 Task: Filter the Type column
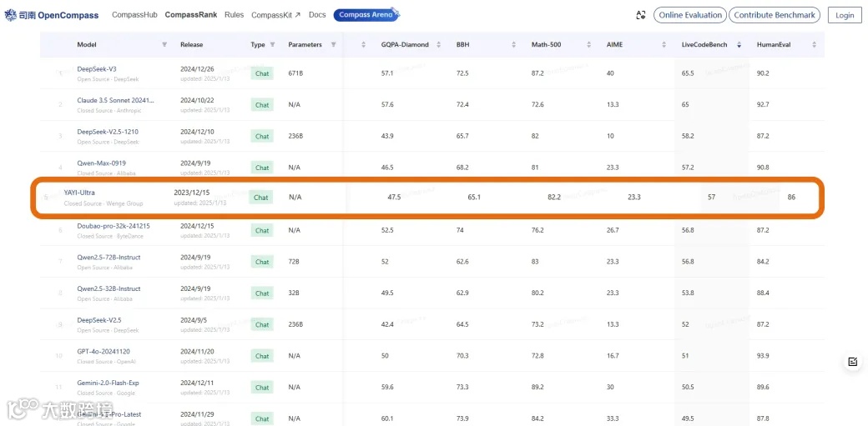272,45
